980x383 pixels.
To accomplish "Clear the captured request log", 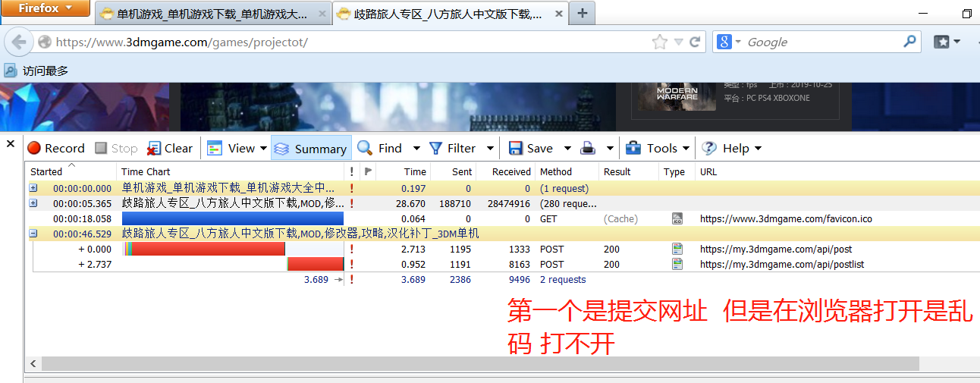I will tap(170, 149).
